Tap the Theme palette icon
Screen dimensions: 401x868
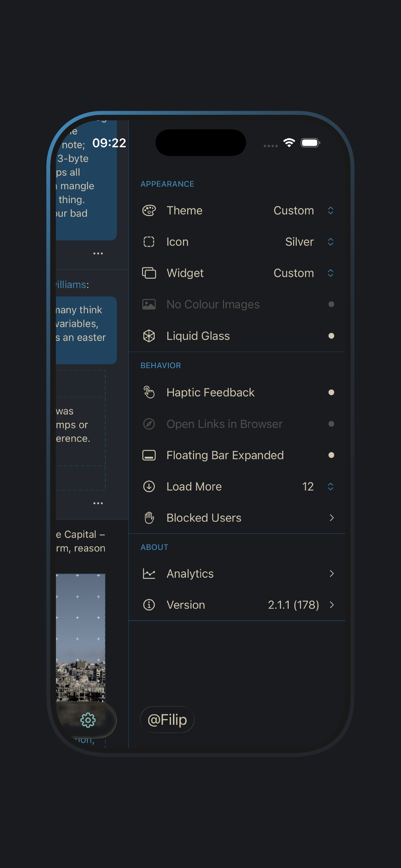pyautogui.click(x=149, y=211)
